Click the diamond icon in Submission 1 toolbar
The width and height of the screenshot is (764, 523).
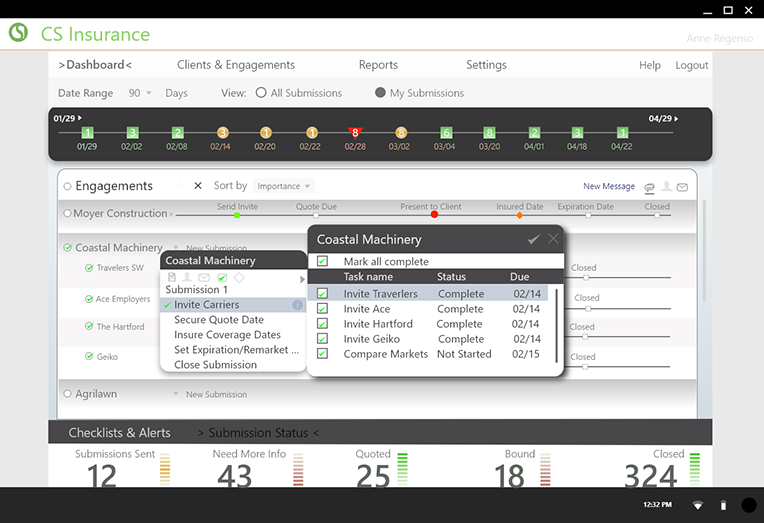pos(238,277)
